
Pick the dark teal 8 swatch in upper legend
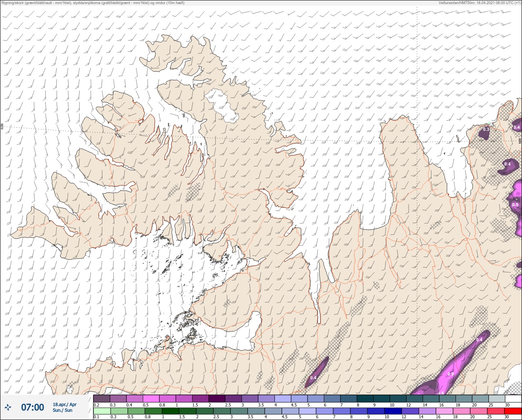click(365, 398)
